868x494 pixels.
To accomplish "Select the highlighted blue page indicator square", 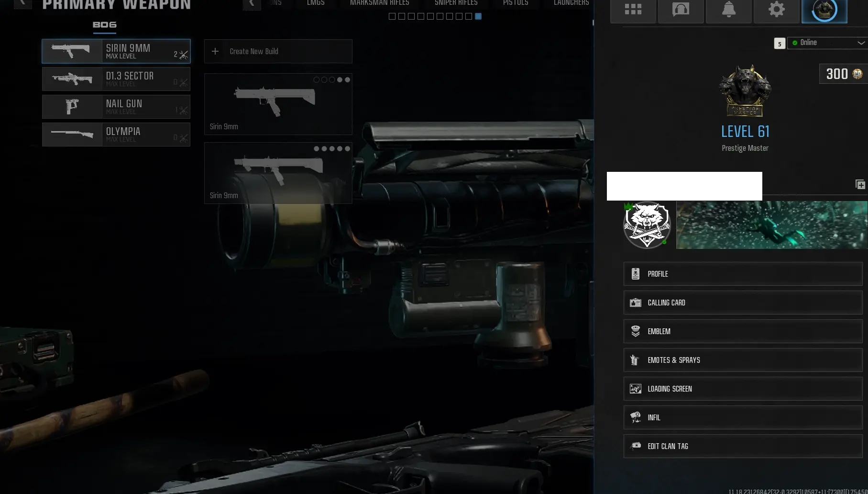I will tap(478, 16).
